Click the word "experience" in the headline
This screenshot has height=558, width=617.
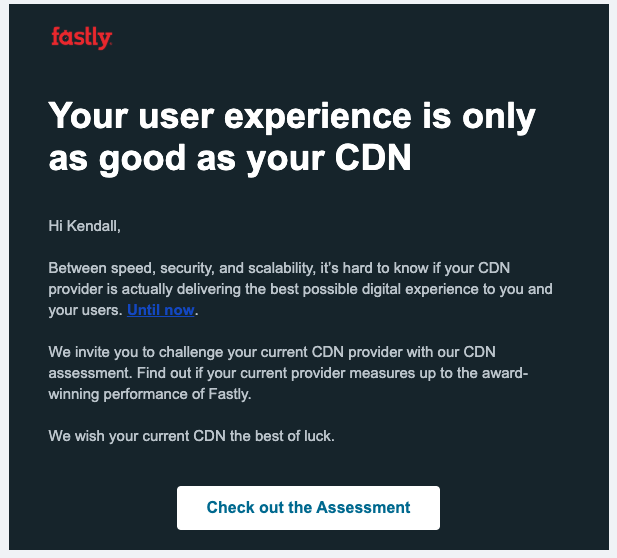tap(318, 117)
